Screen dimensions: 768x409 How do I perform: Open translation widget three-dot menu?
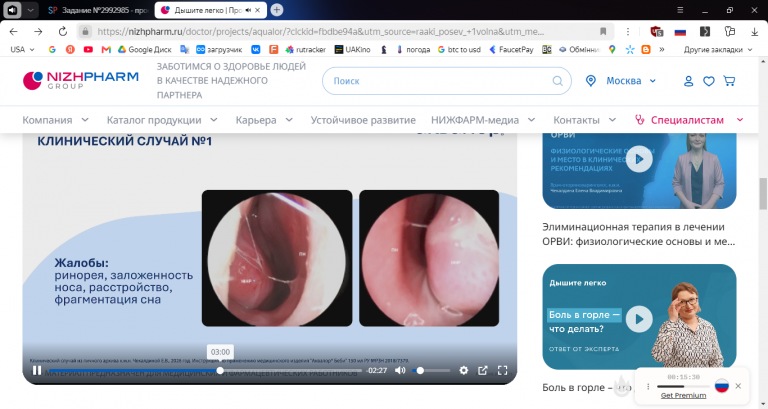(x=648, y=386)
